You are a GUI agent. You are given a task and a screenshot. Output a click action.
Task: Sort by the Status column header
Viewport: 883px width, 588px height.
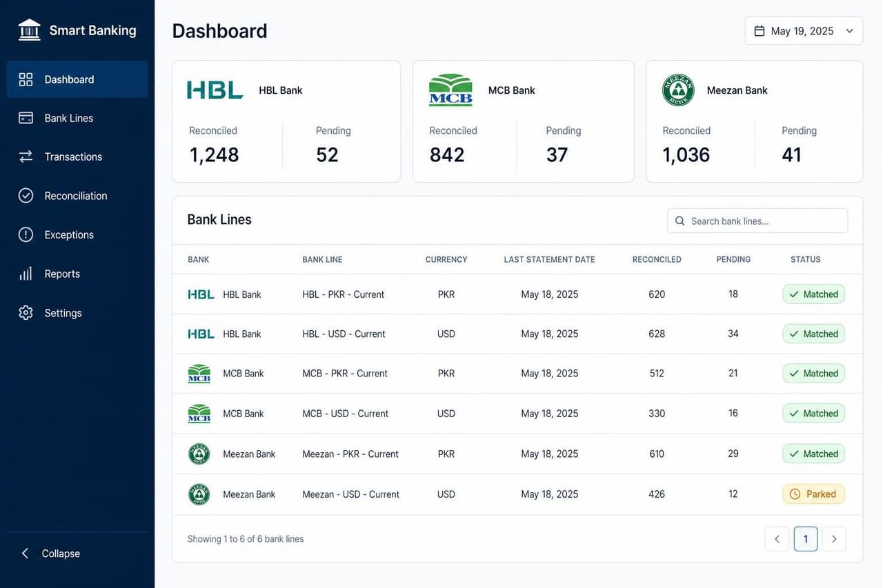[x=806, y=260]
